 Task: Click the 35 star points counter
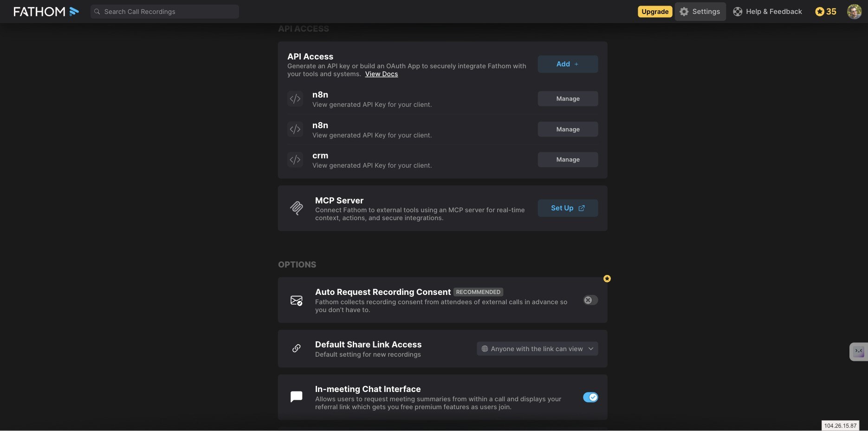click(826, 12)
